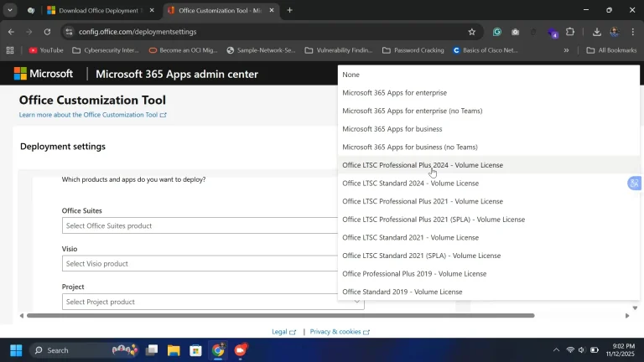Click the horizontal scrollbar right arrow
Image resolution: width=644 pixels, height=362 pixels.
tap(627, 316)
